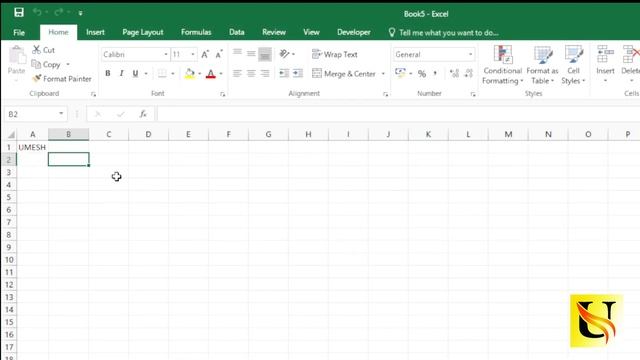Open fill color palette arrow
Screen dimensions: 640x360
(200, 73)
